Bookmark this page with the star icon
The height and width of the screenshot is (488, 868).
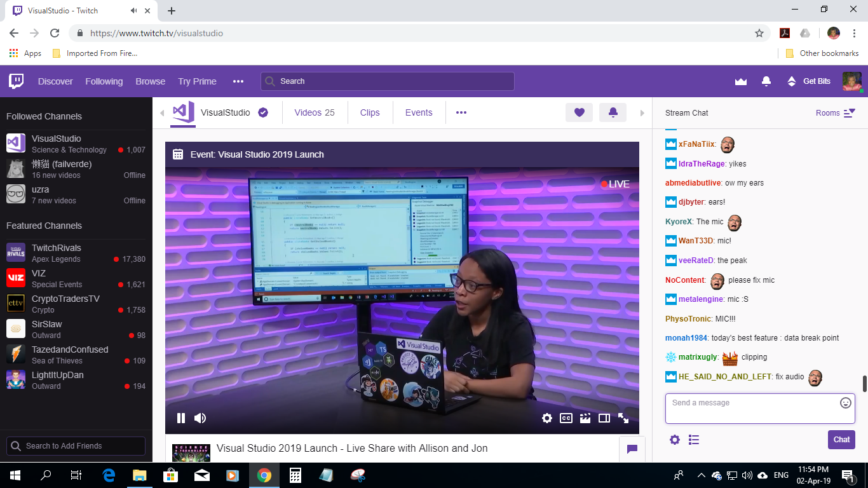pos(759,33)
